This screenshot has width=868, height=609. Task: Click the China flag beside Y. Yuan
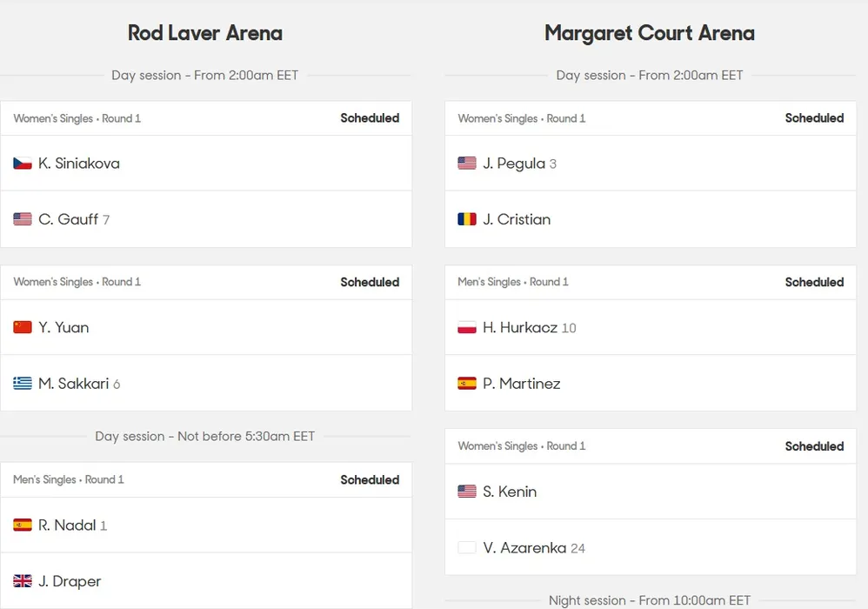(23, 327)
